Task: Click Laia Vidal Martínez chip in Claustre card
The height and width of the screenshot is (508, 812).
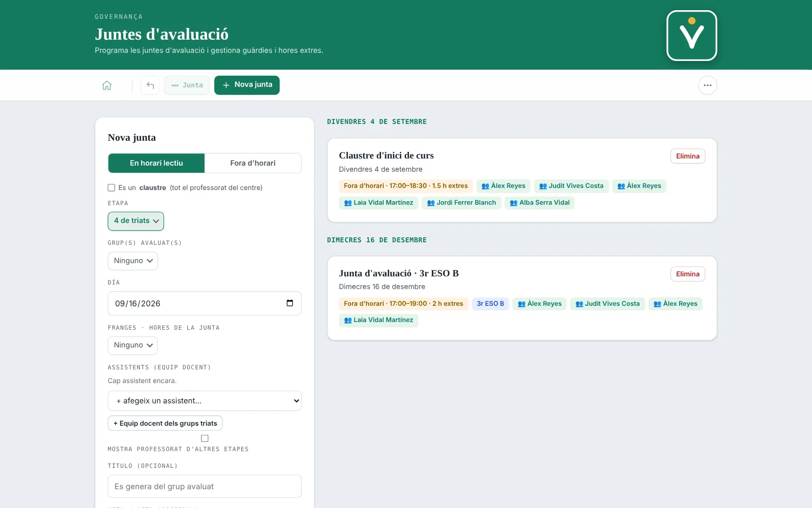Action: 379,203
